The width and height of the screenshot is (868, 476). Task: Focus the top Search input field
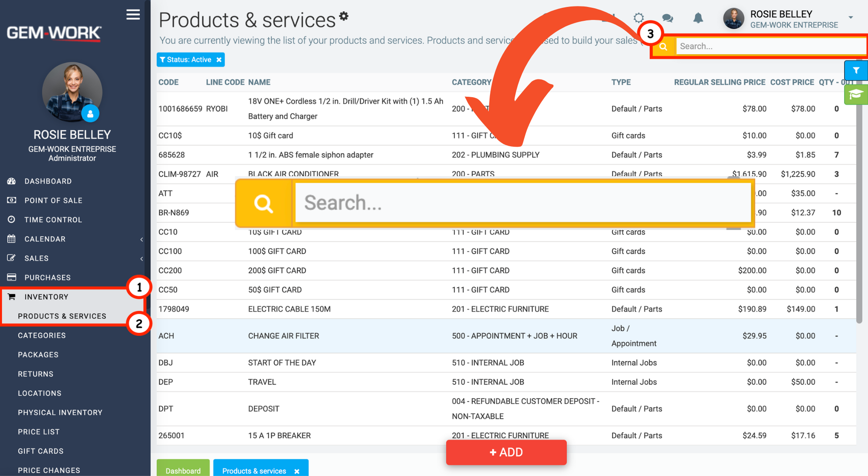pyautogui.click(x=771, y=46)
